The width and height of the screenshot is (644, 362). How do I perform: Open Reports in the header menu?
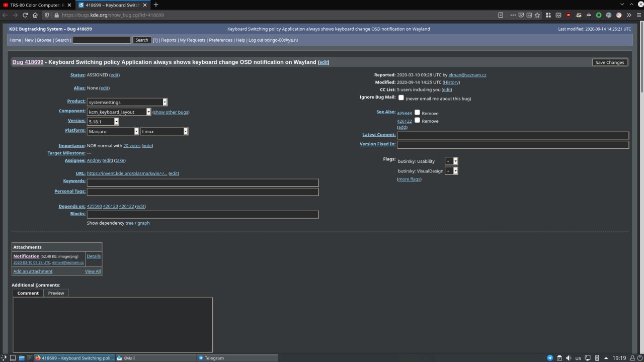169,40
